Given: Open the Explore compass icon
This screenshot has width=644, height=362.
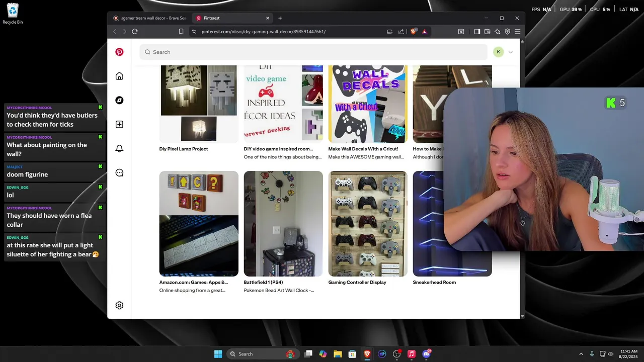Looking at the screenshot, I should [119, 100].
